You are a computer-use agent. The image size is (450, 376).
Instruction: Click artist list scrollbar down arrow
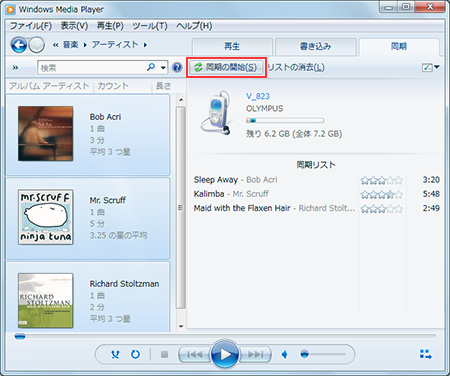pos(181,326)
